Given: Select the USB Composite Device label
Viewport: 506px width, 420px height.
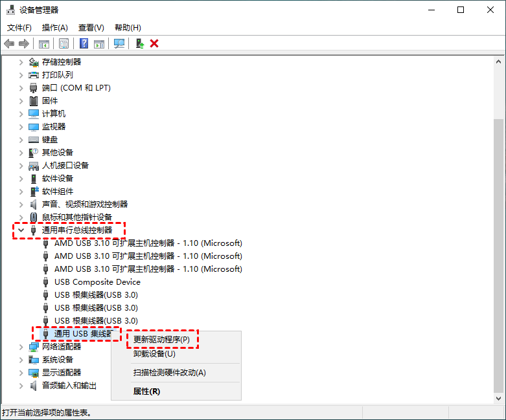Looking at the screenshot, I should (97, 282).
